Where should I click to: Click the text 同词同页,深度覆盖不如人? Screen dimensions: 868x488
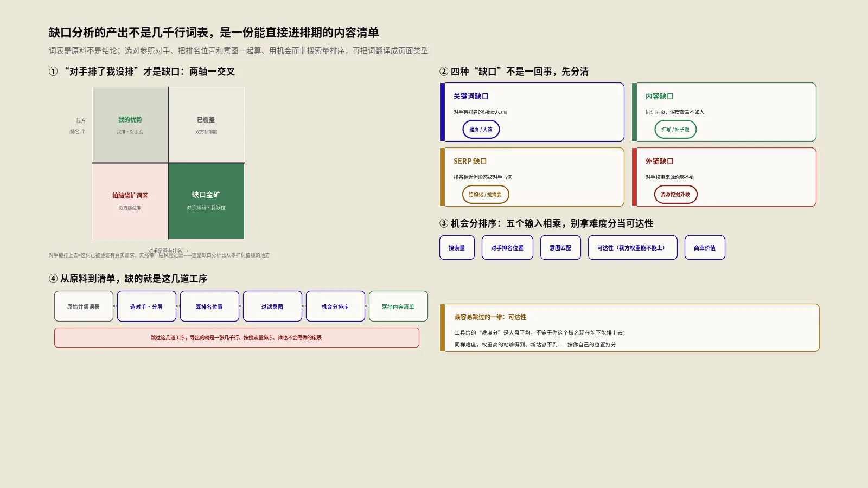point(675,112)
